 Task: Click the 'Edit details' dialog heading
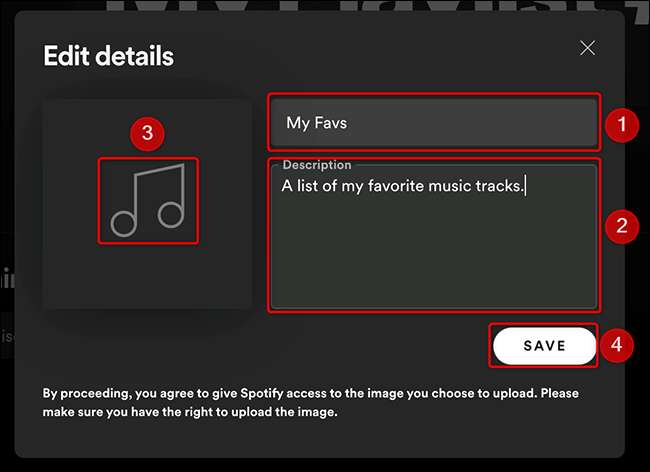coord(108,56)
